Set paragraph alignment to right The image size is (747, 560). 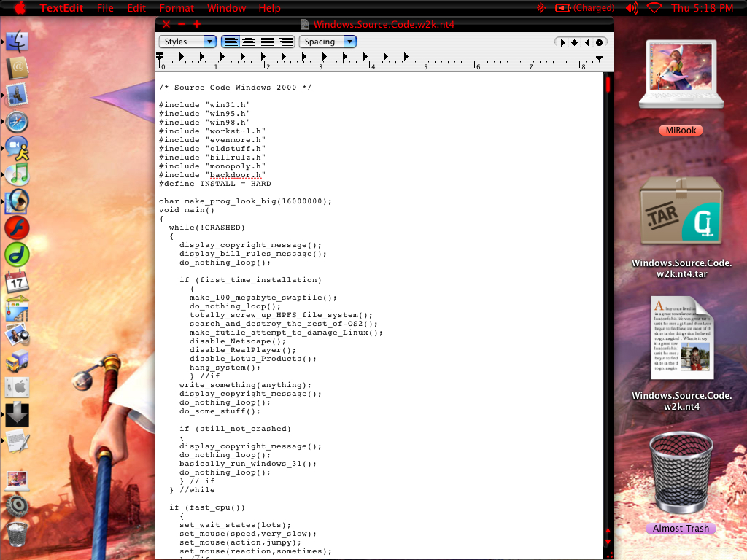(286, 42)
